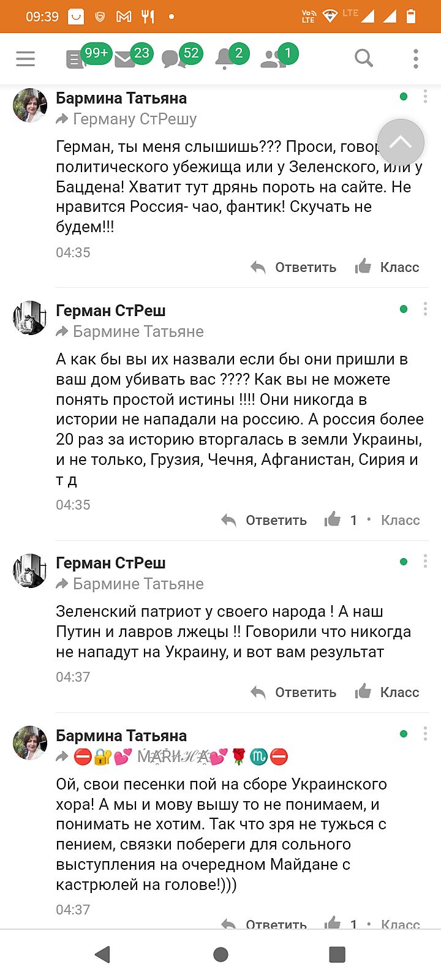
Task: Open options for Герман СтРеш's 04:37 comment
Action: click(425, 562)
